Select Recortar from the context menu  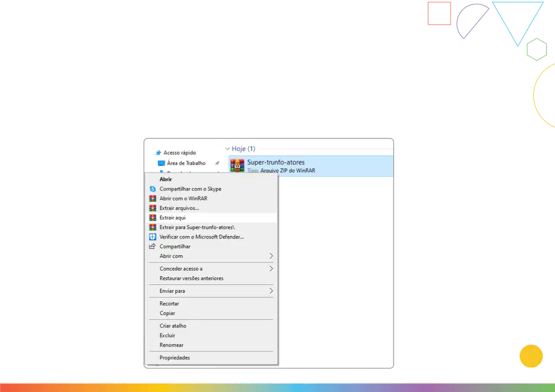click(212, 303)
